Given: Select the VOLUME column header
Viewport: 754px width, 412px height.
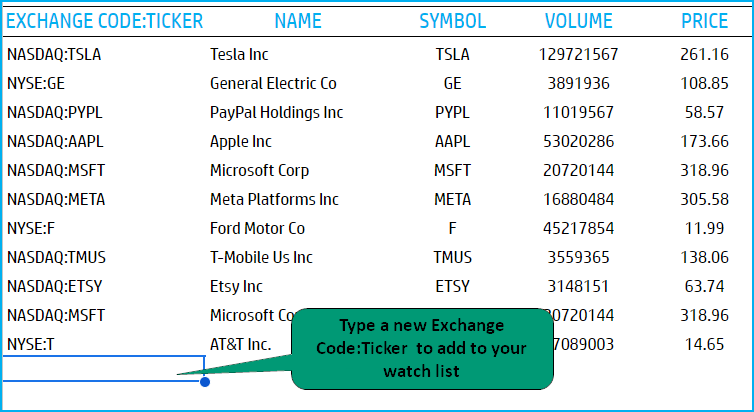Looking at the screenshot, I should (578, 21).
